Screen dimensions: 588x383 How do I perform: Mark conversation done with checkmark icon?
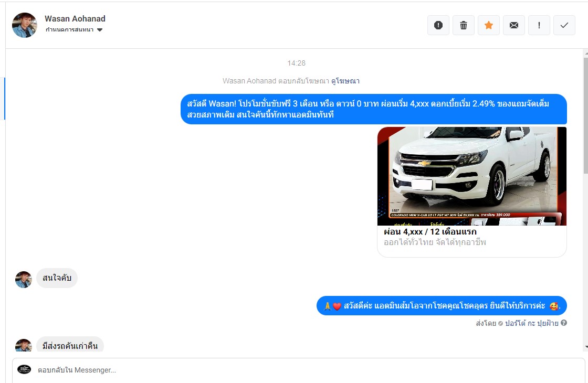click(x=564, y=25)
